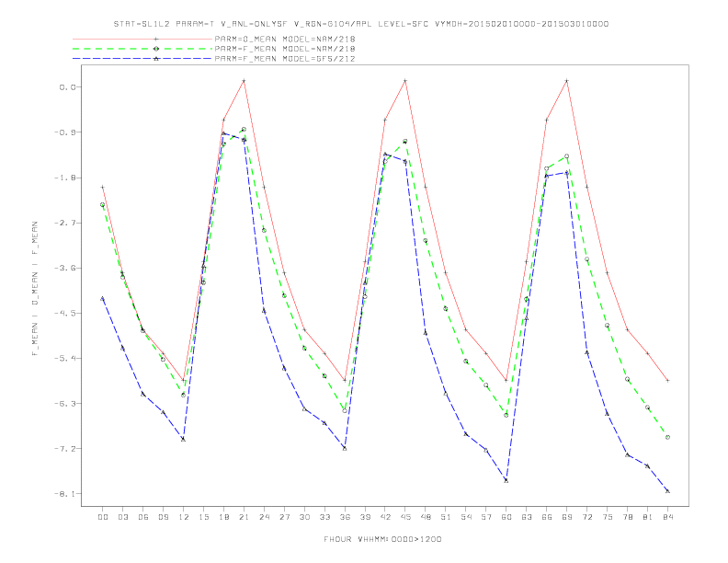728x563 pixels.
Task: Select legend entry PARM=F_MEAN MODEL=NAM/218
Action: [x=285, y=49]
